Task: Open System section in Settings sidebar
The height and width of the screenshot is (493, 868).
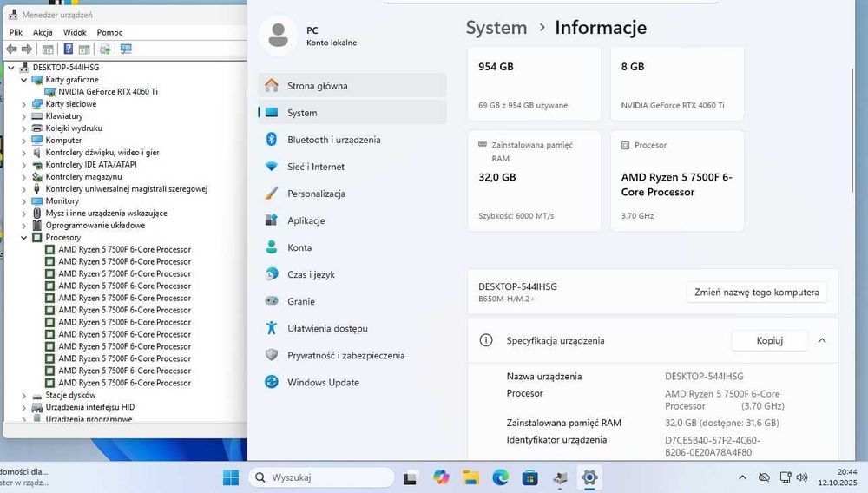Action: point(352,113)
